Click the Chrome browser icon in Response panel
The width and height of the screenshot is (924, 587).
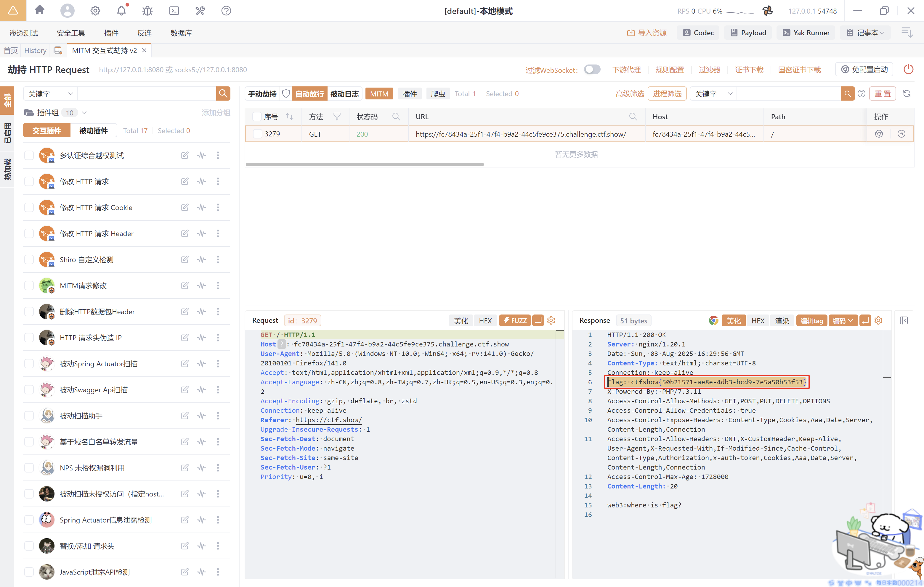click(x=713, y=320)
